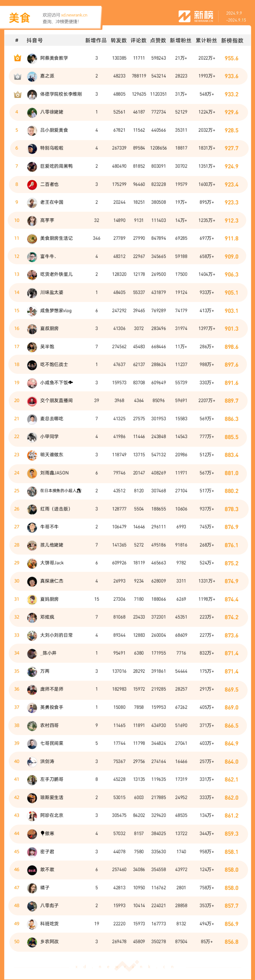Image resolution: width=255 pixels, height=980 pixels.
Task: Click the 新增粉丝 column header
Action: coord(181,40)
